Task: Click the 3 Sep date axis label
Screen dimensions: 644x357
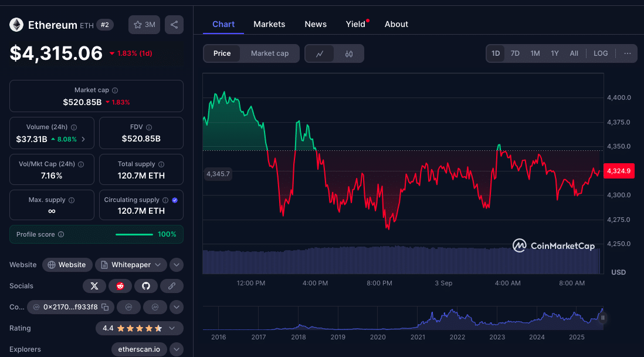Action: coord(443,283)
